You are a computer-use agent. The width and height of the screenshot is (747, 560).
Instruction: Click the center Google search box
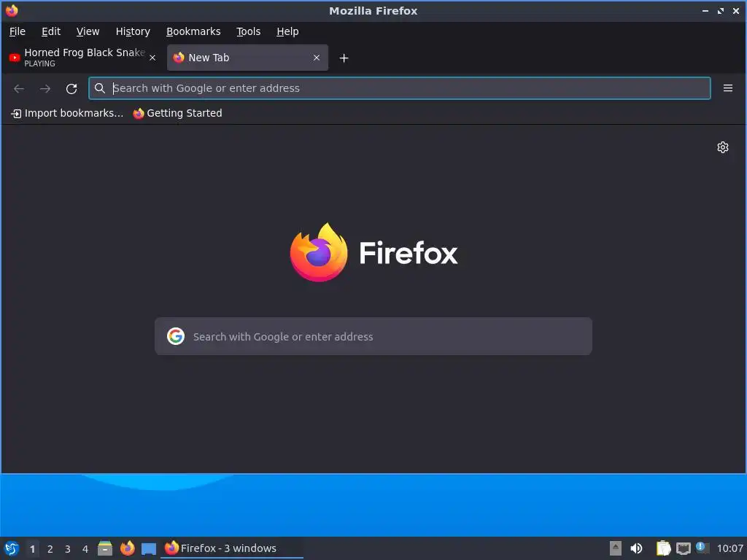pyautogui.click(x=373, y=336)
